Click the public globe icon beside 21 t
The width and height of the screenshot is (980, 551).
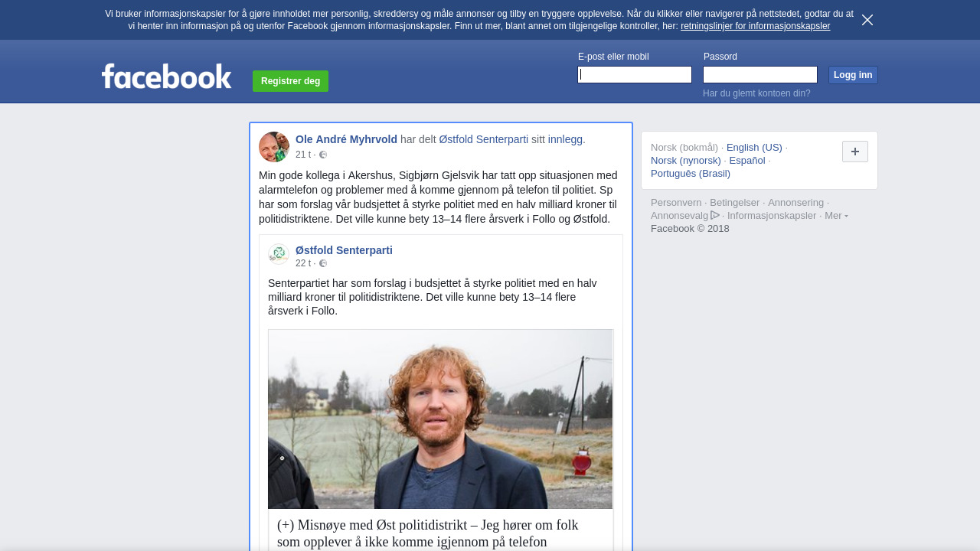(x=323, y=155)
